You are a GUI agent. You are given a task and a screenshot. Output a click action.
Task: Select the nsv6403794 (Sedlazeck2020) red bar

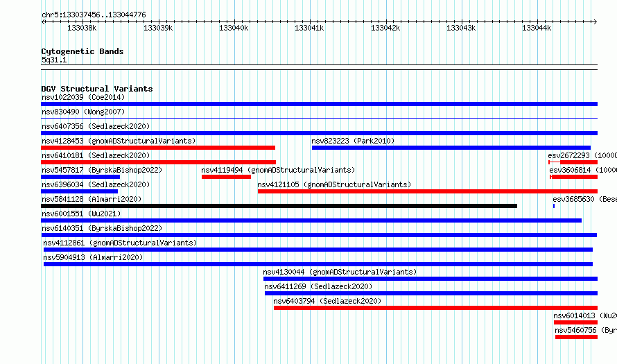click(435, 308)
